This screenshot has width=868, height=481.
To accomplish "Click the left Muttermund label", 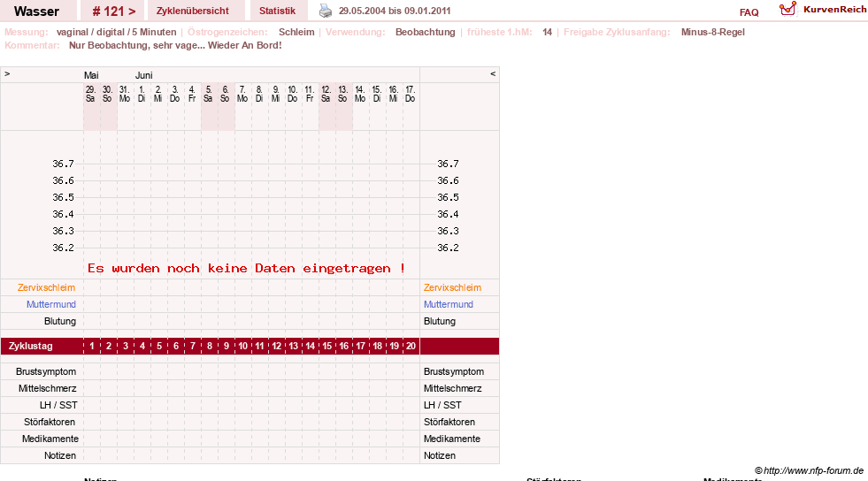I will pyautogui.click(x=51, y=304).
